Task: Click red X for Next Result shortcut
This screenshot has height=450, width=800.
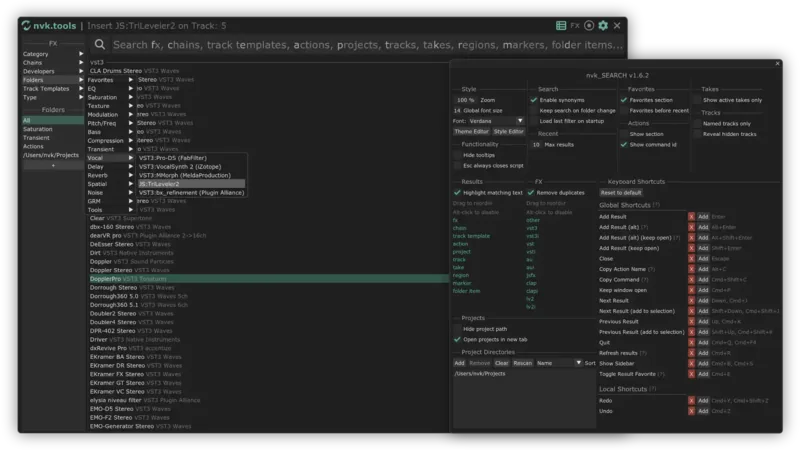Action: point(691,301)
